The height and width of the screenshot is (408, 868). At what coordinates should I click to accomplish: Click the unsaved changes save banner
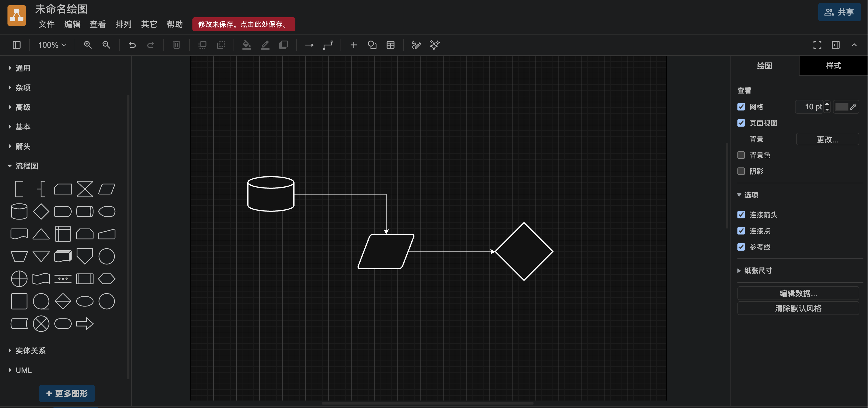[x=244, y=24]
